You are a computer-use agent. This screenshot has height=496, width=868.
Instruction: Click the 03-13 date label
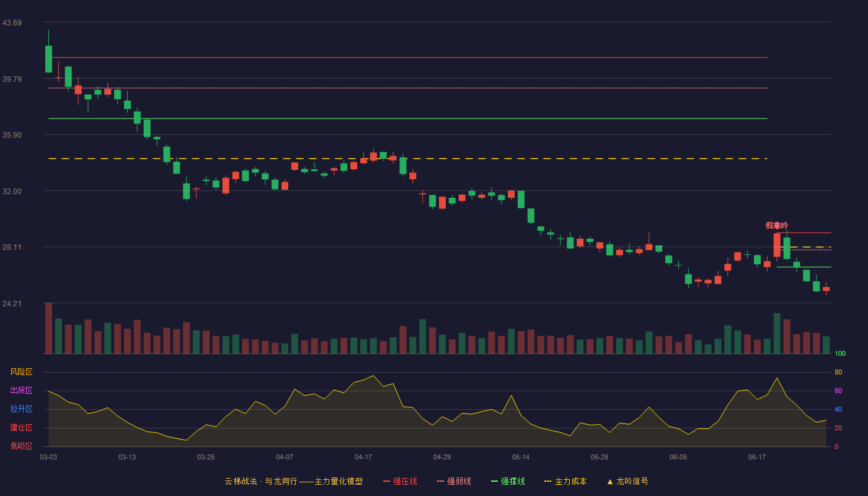pyautogui.click(x=127, y=457)
